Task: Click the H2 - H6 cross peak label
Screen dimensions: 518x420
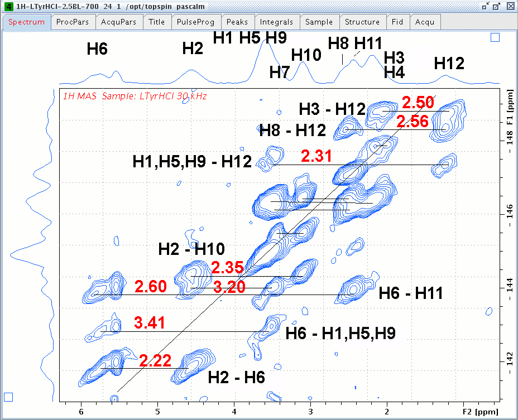Action: [x=236, y=377]
